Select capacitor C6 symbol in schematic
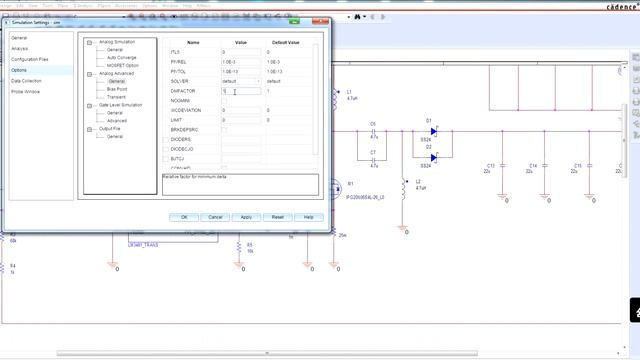The image size is (640, 360). [373, 131]
